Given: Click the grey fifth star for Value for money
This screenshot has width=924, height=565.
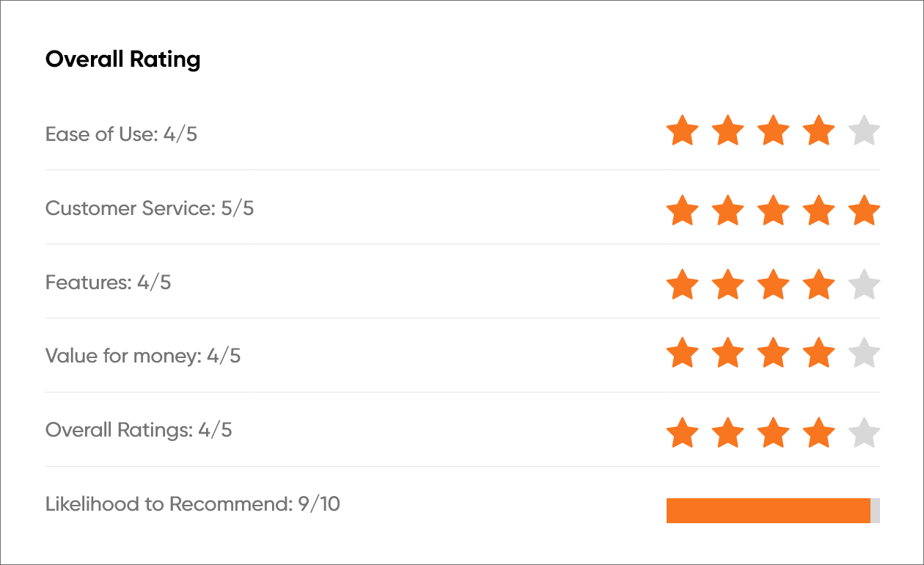Looking at the screenshot, I should coord(864,353).
